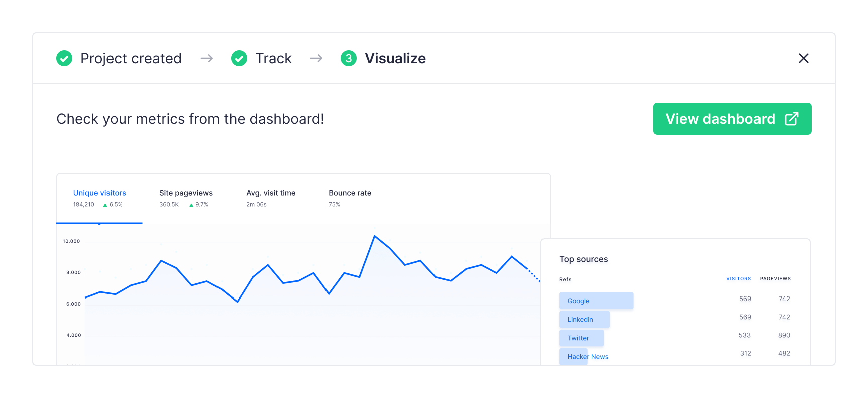Screen dimensions: 868x398
Task: Go to the Track step
Action: [x=274, y=58]
